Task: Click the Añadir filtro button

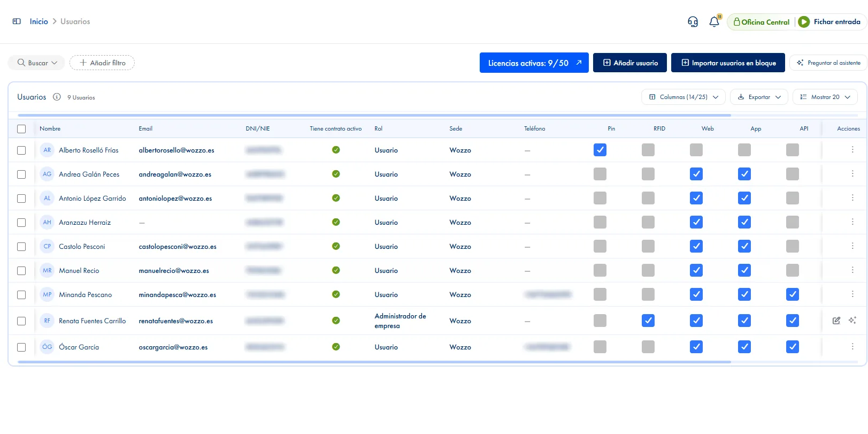Action: click(102, 63)
